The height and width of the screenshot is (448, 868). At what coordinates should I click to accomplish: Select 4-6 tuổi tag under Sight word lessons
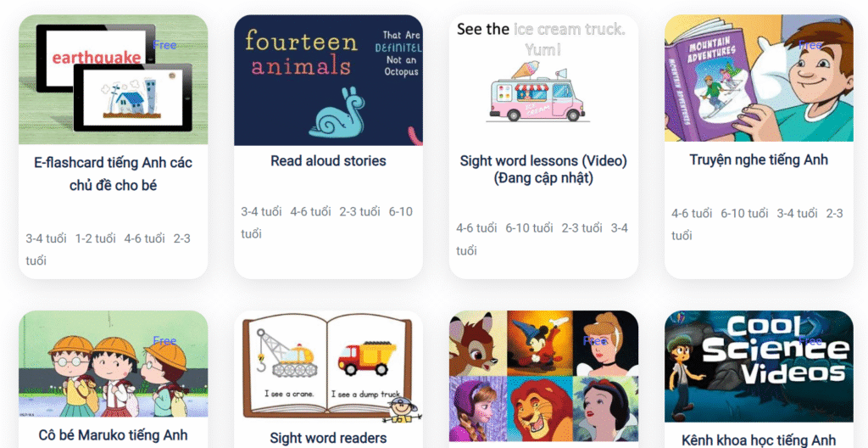(476, 228)
